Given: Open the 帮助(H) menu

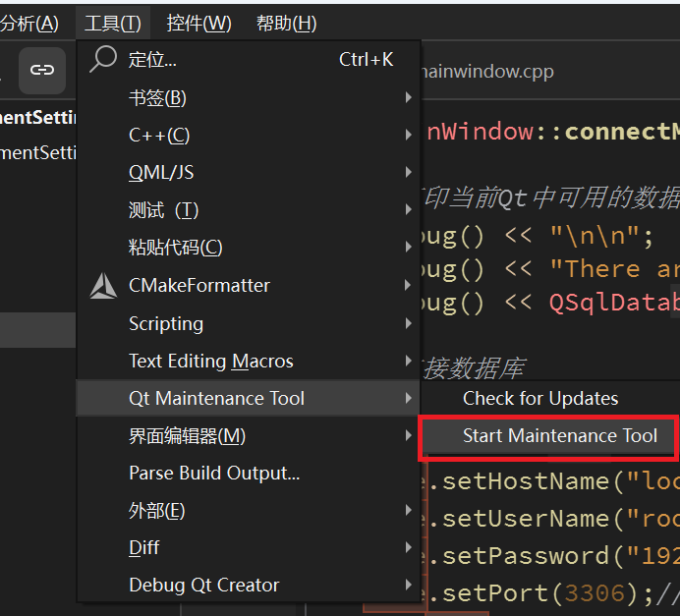Looking at the screenshot, I should click(287, 24).
